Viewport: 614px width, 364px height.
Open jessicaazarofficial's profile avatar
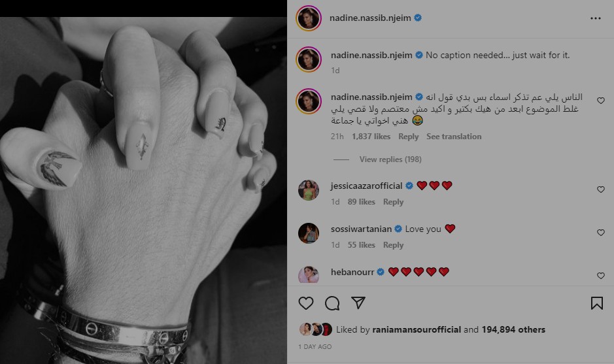pos(309,190)
